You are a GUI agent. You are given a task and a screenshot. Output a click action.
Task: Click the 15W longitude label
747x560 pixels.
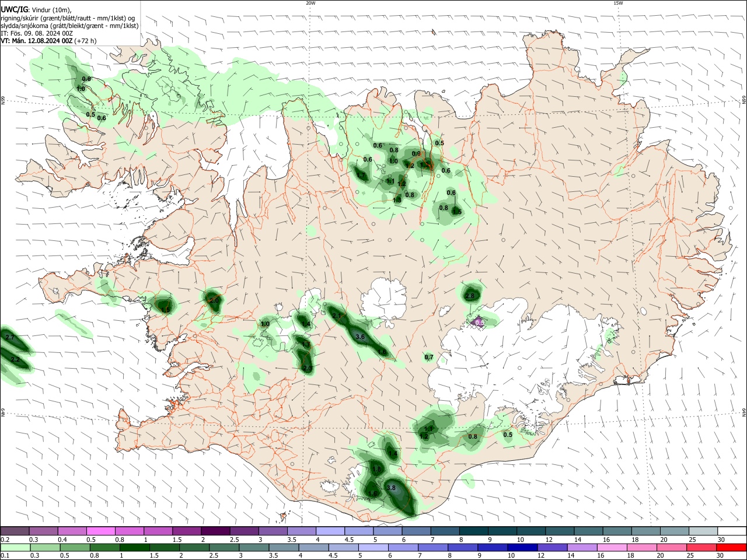618,3
